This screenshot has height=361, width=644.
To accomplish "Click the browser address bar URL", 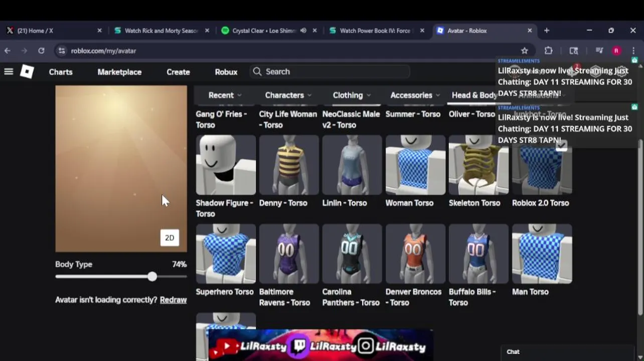I will tap(103, 51).
